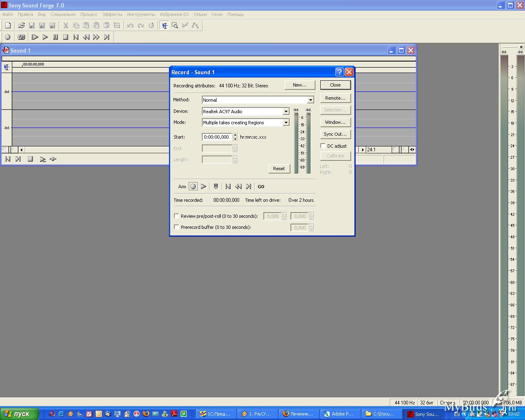Enable the DC adjust checkbox
Image resolution: width=525 pixels, height=420 pixels.
(323, 146)
